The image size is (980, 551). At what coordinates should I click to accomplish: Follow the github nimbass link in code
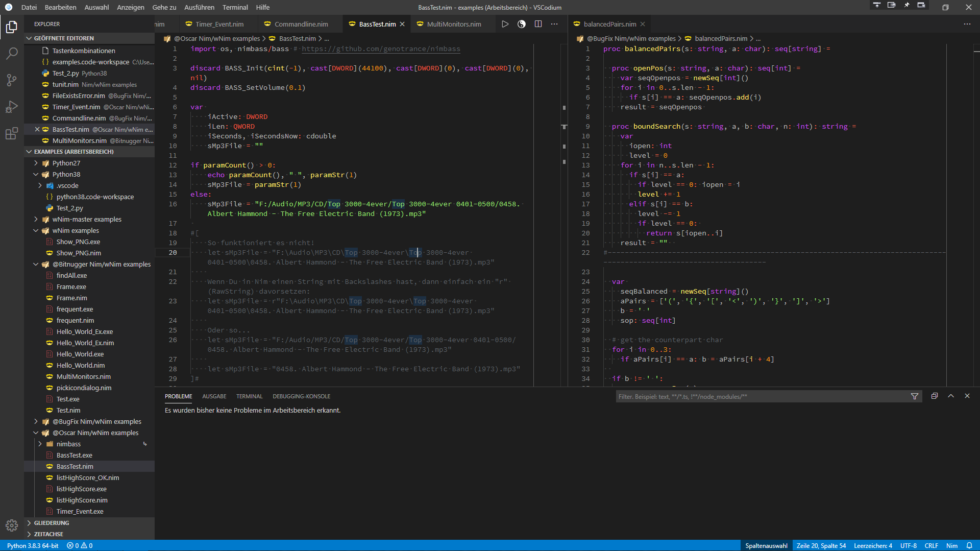[381, 49]
